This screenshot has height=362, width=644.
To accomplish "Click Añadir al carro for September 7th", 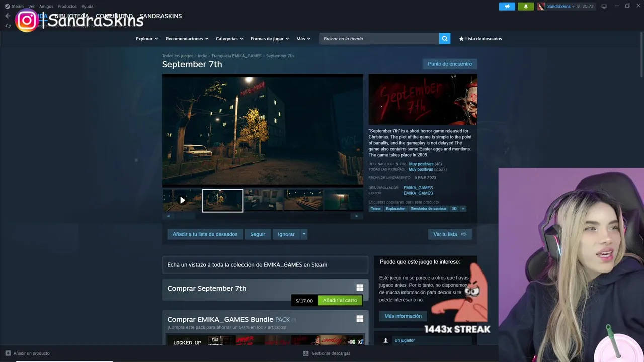I will coord(340,300).
